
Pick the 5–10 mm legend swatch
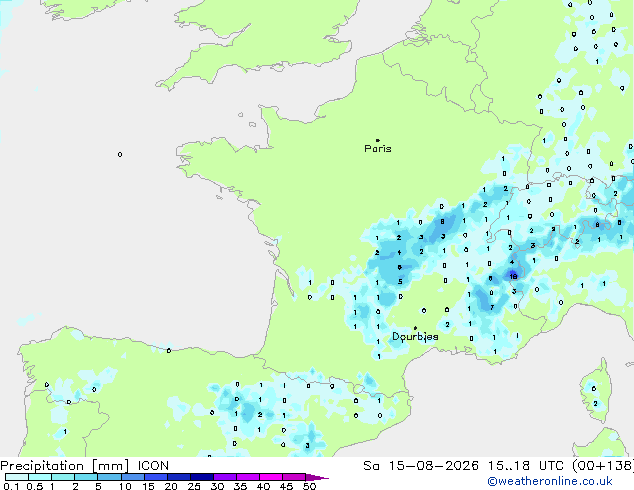tap(109, 477)
